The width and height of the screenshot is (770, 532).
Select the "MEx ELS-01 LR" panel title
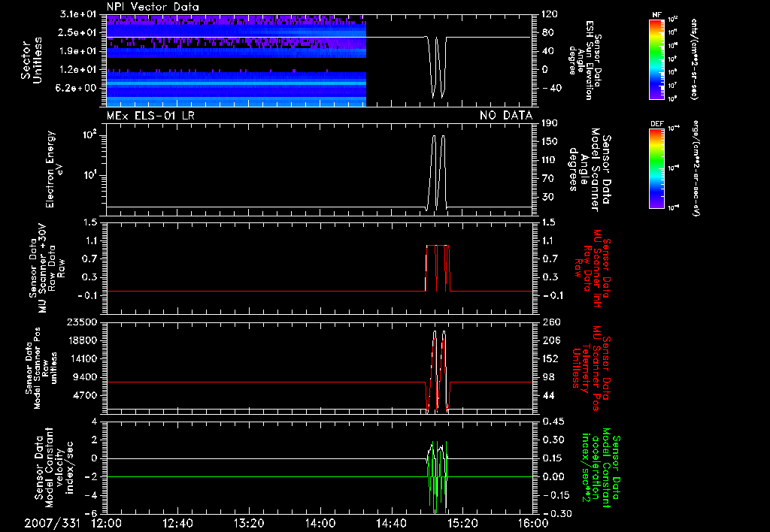point(150,116)
